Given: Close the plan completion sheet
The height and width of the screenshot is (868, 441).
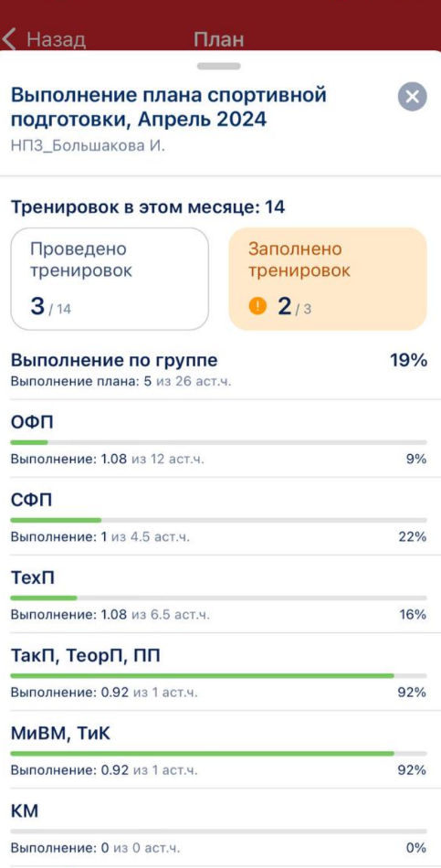Looking at the screenshot, I should point(412,97).
